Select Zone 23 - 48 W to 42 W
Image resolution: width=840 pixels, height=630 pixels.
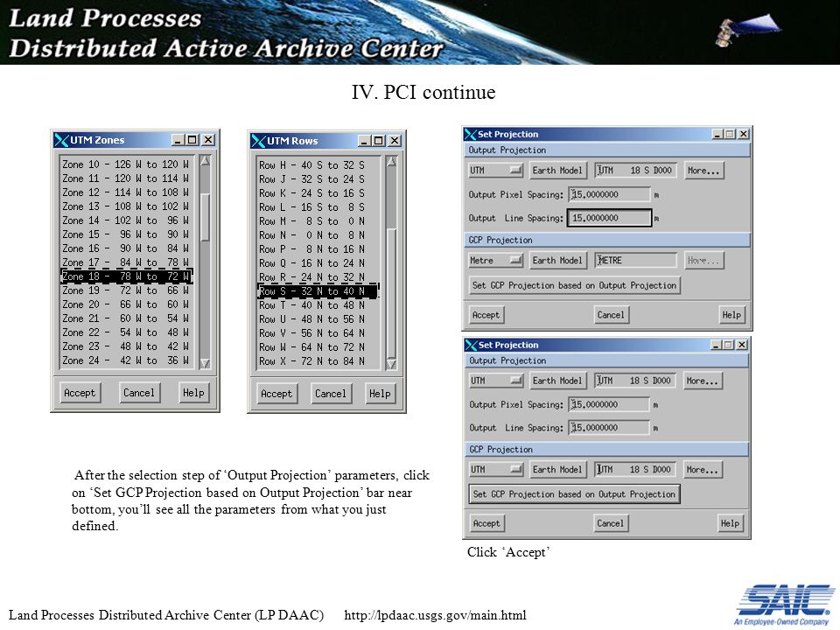[126, 346]
